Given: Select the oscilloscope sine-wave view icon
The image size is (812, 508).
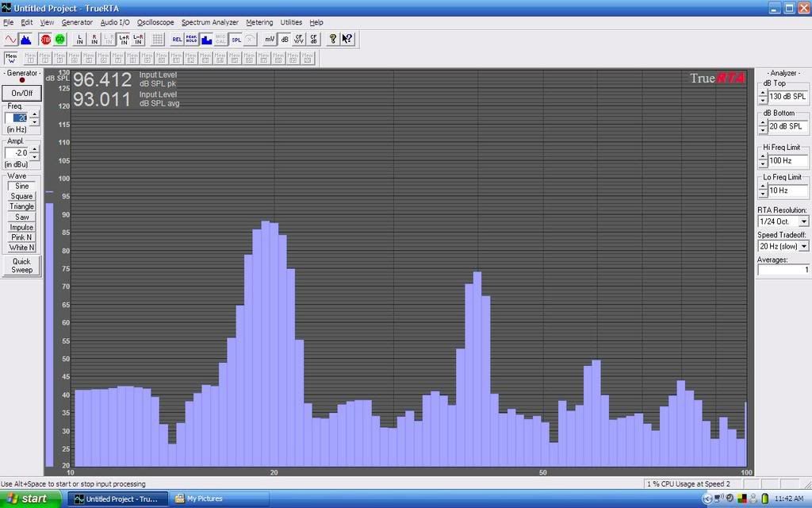Looking at the screenshot, I should pos(10,40).
